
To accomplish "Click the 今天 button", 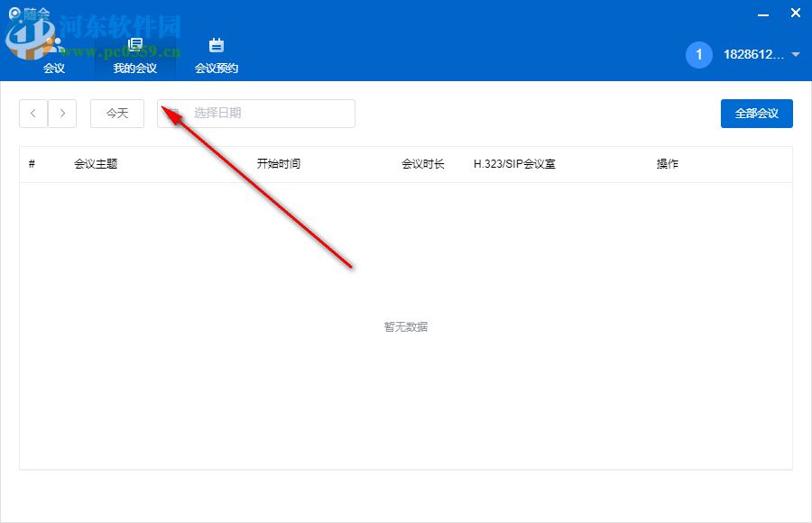I will [x=117, y=114].
